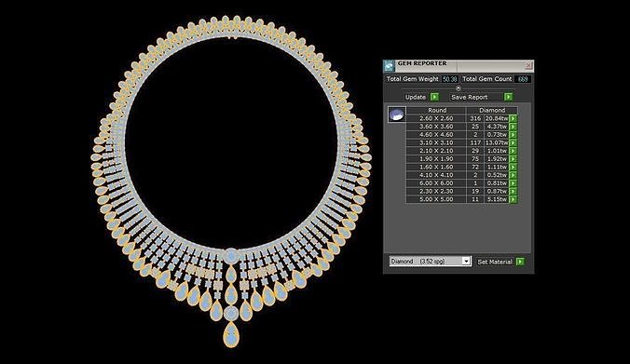This screenshot has height=364, width=630.
Task: Select the 2.10 X 2.10 size cell
Action: coord(436,151)
